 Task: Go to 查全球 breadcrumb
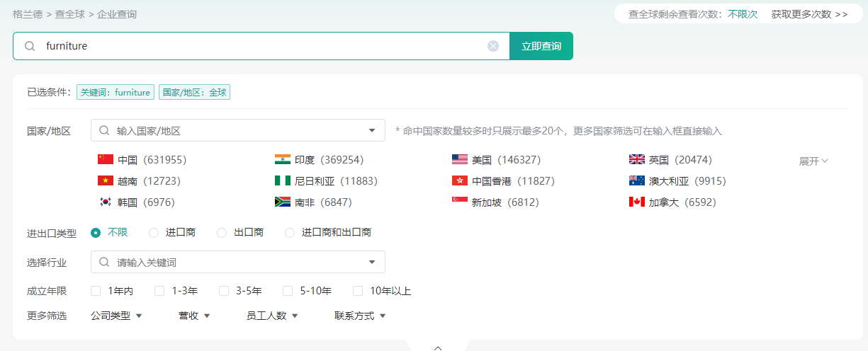pos(69,14)
